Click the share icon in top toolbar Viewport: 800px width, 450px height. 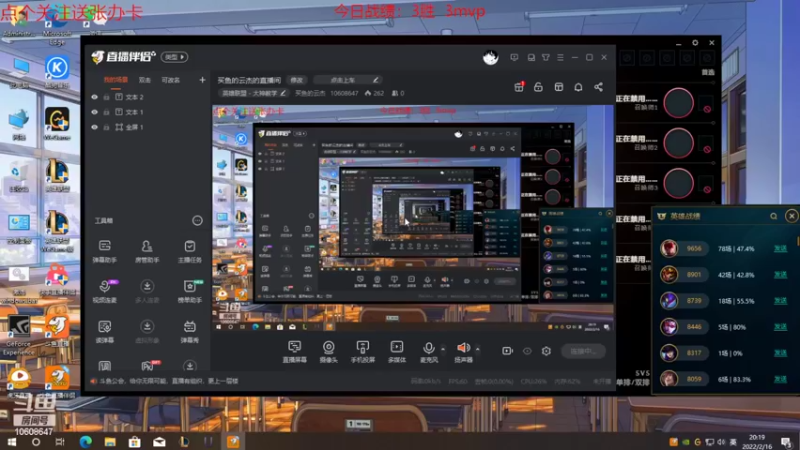point(598,87)
